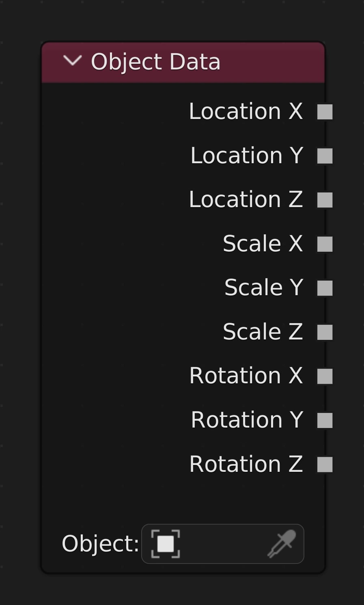364x605 pixels.
Task: Activate the eyedropper to pick an object
Action: (x=282, y=544)
